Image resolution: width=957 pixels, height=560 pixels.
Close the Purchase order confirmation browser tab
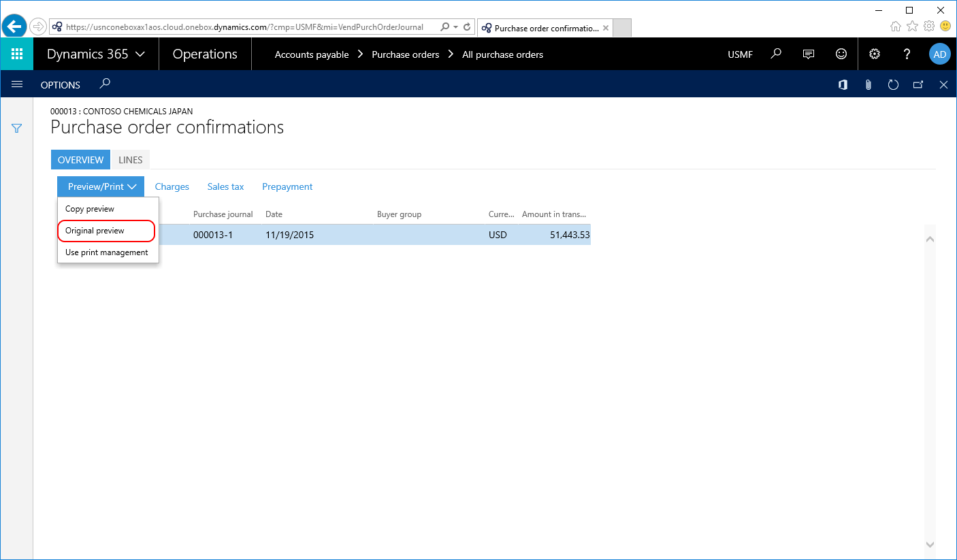pos(606,28)
